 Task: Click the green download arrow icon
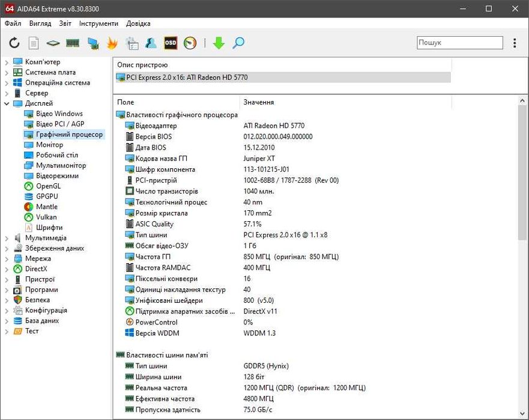point(219,43)
